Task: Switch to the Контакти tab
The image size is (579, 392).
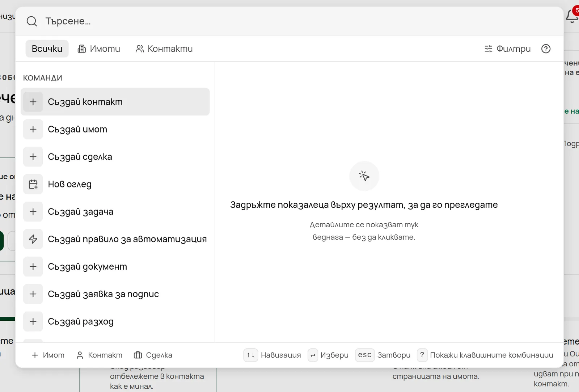Action: tap(164, 49)
